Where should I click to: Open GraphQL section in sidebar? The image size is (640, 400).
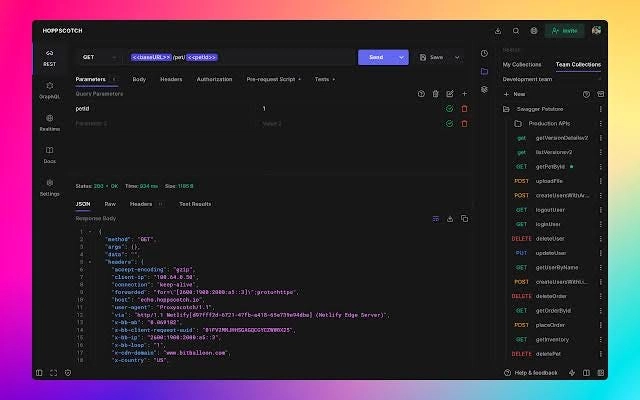point(49,90)
